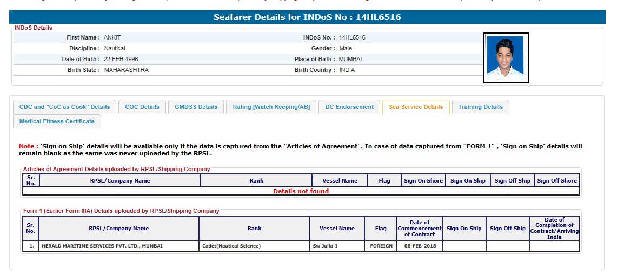Click the INDoS No. value 14HL6516

352,38
